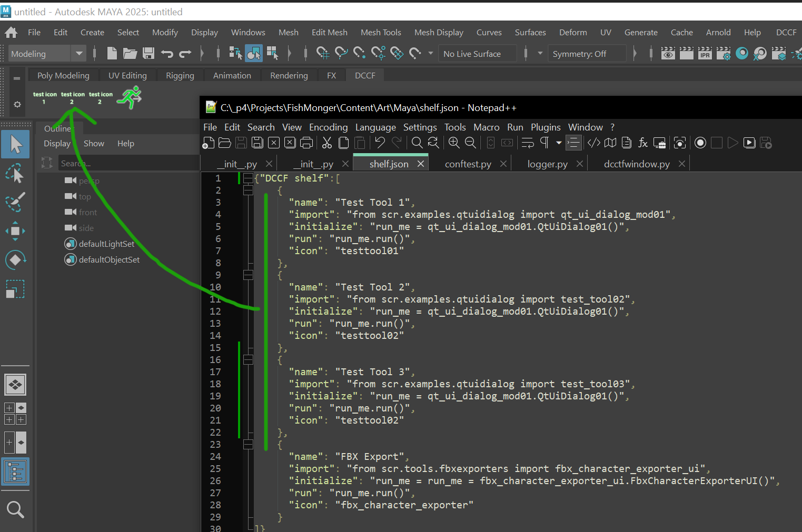
Task: Open the Symmetry: Off dropdown
Action: (x=586, y=54)
